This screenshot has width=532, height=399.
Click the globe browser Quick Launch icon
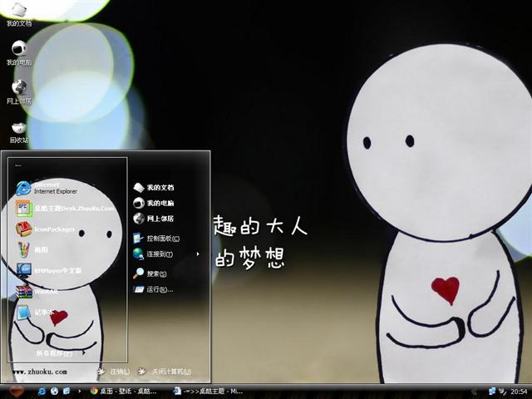click(x=54, y=392)
